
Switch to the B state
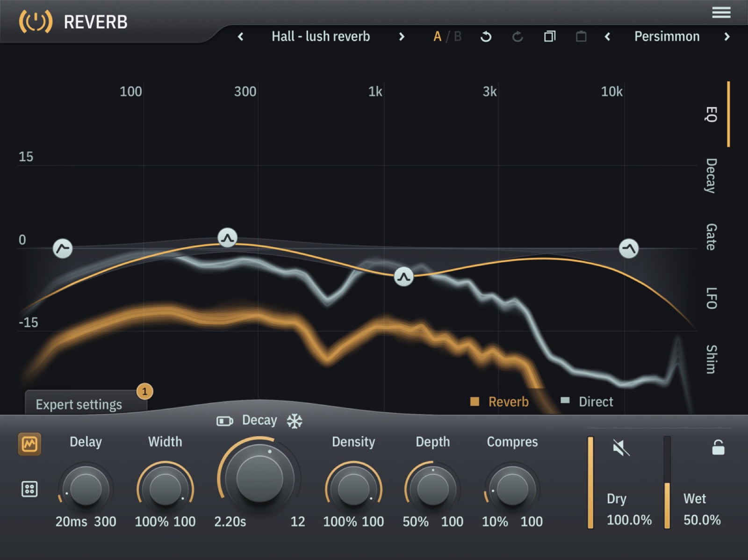[458, 36]
